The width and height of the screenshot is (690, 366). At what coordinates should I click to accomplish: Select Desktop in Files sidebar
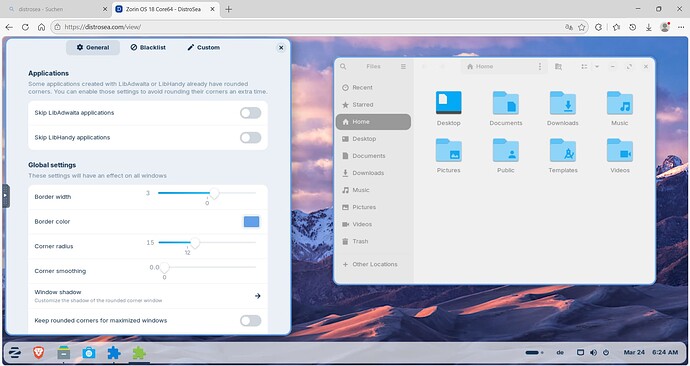pos(374,139)
